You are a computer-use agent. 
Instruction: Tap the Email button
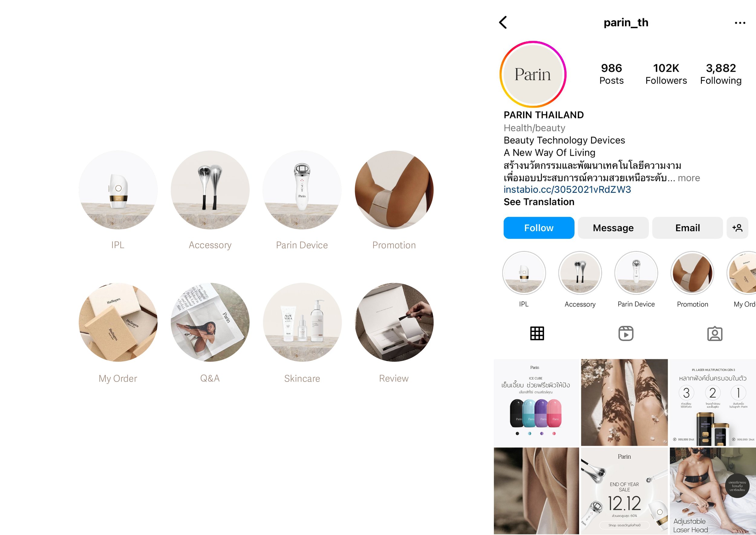click(x=688, y=228)
